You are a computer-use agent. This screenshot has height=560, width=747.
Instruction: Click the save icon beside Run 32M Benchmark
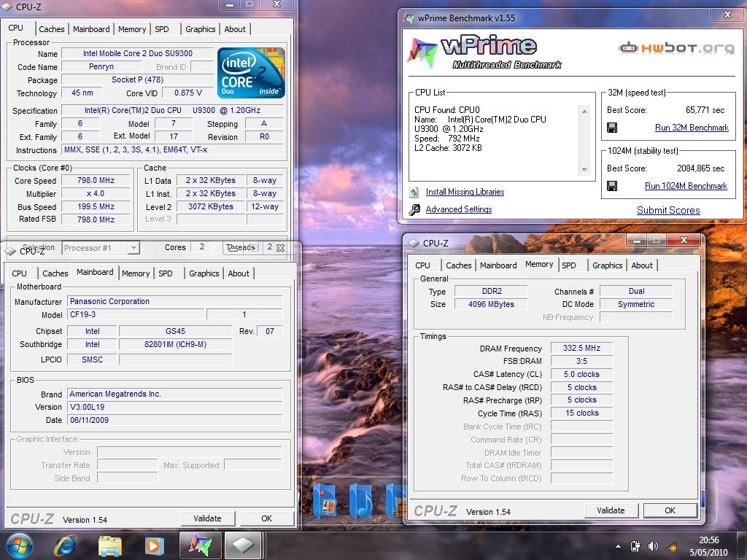pos(612,128)
